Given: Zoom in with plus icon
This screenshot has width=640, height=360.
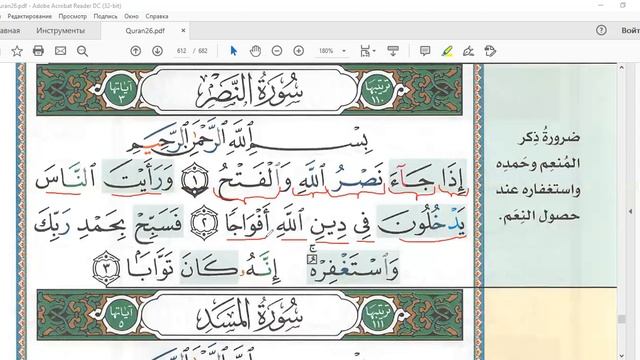Looking at the screenshot, I should click(x=299, y=51).
